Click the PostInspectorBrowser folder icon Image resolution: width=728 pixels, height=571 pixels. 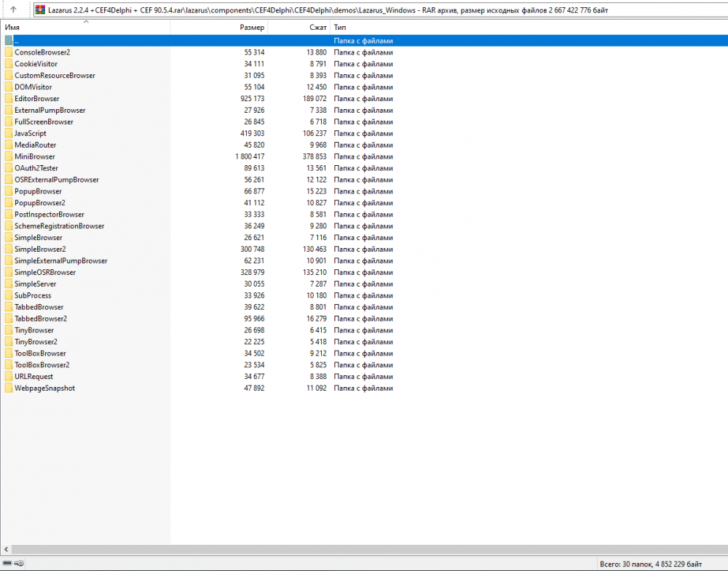tap(9, 215)
